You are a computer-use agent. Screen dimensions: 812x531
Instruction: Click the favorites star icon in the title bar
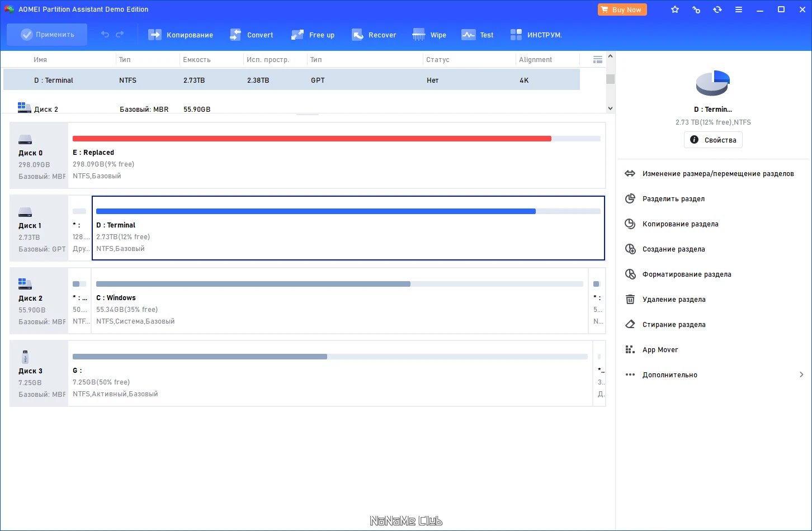(x=675, y=10)
